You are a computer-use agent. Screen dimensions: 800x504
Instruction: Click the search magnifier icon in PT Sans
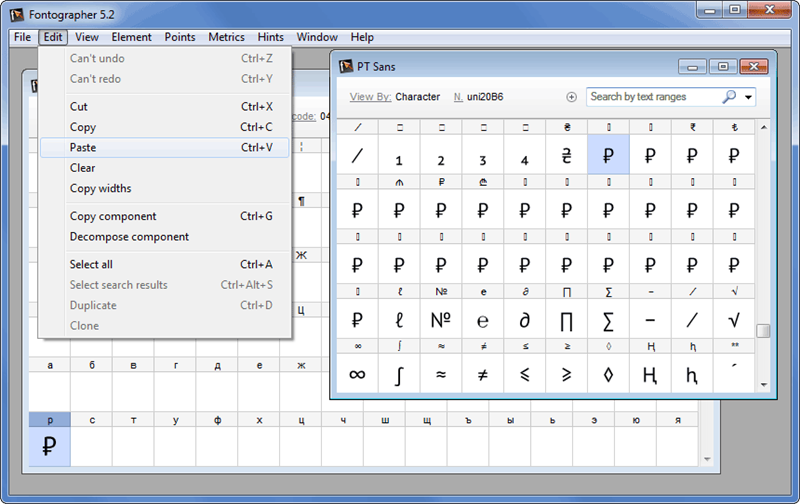(x=729, y=97)
